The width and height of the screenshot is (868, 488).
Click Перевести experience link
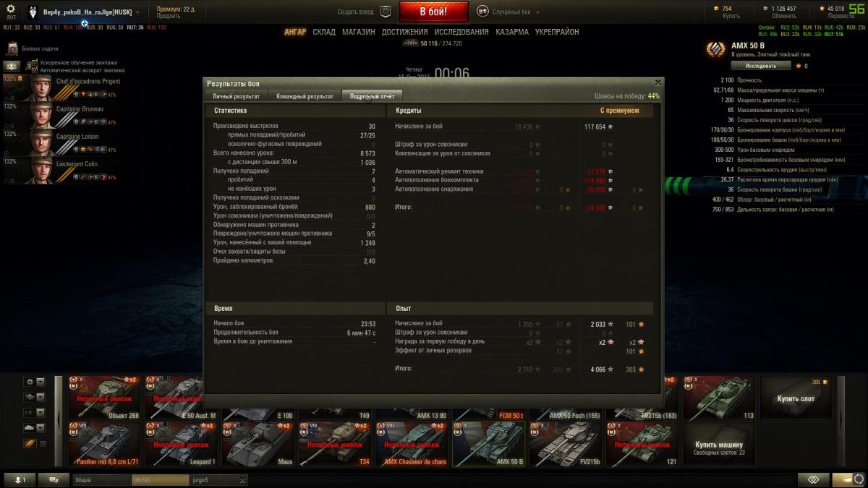841,16
